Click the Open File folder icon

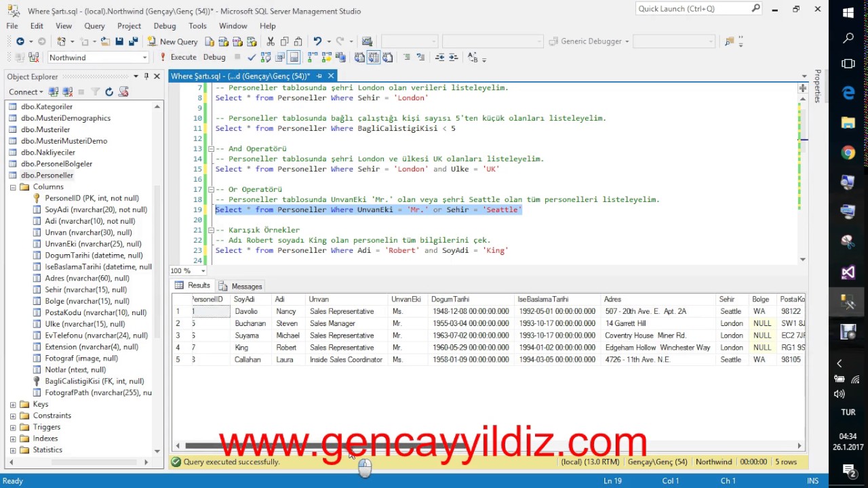105,41
